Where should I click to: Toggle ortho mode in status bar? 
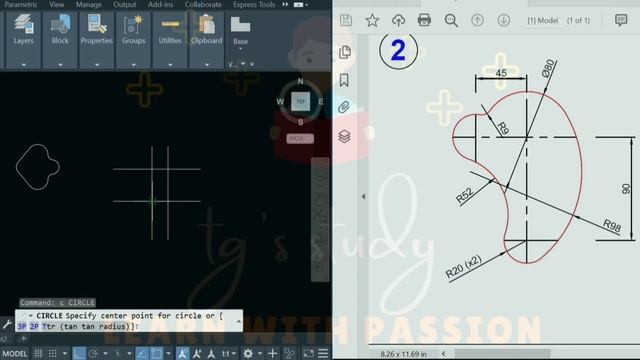click(79, 353)
